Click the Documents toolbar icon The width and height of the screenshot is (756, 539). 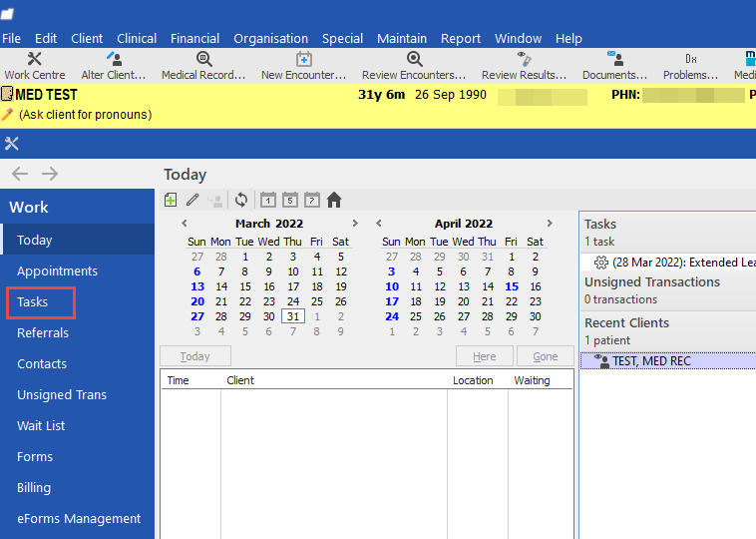[615, 66]
